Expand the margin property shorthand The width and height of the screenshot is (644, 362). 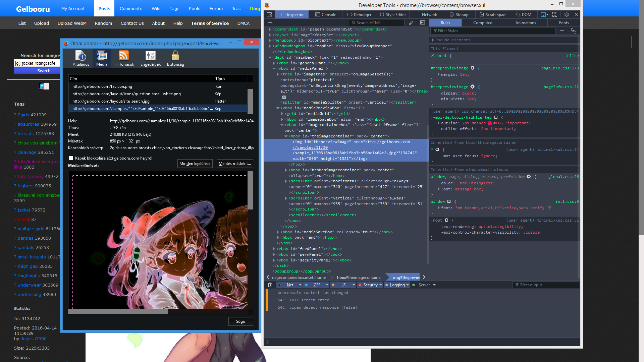(x=438, y=74)
